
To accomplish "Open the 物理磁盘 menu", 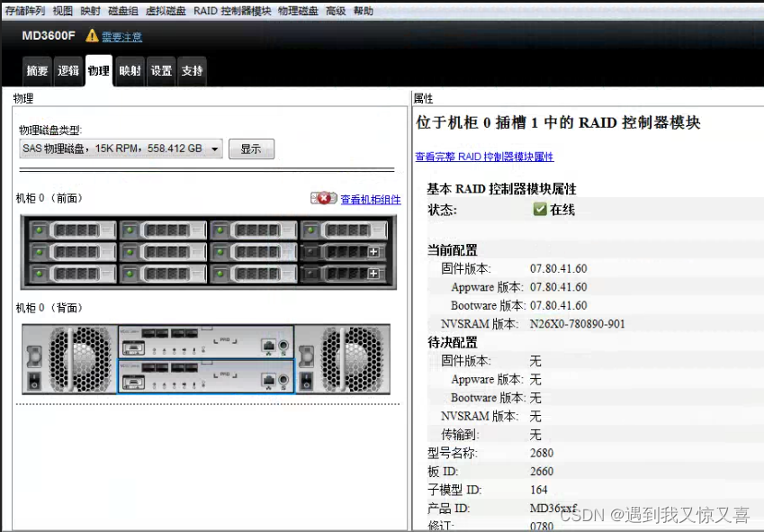I will (298, 11).
